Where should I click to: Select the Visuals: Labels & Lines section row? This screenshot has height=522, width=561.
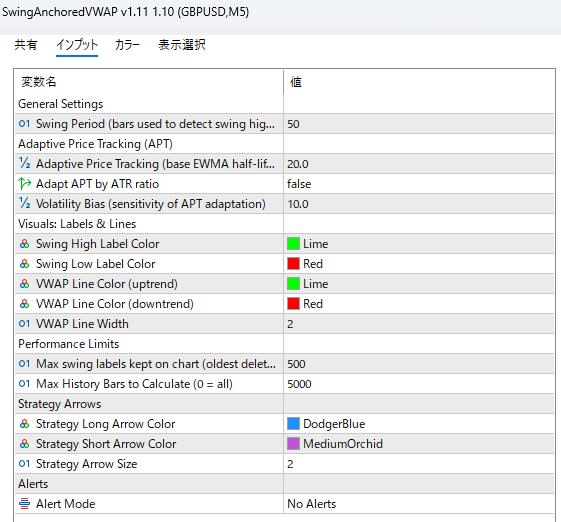coord(284,224)
